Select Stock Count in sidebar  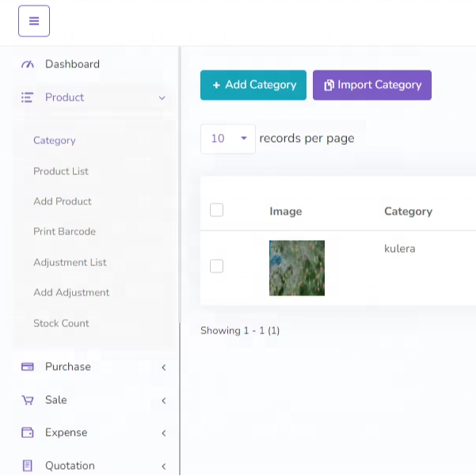coord(61,323)
